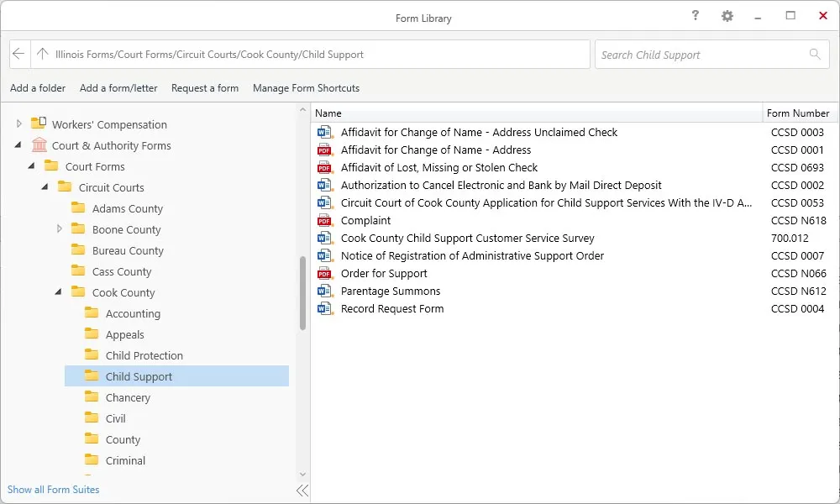840x504 pixels.
Task: Go up one folder level arrow
Action: point(42,54)
